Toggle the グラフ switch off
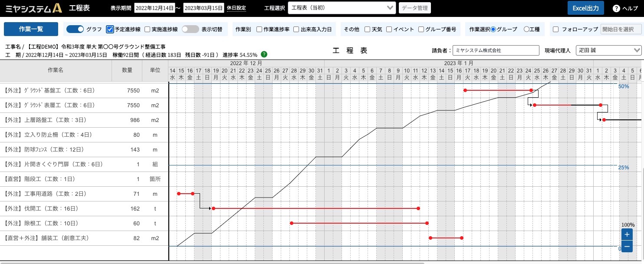 coord(75,29)
